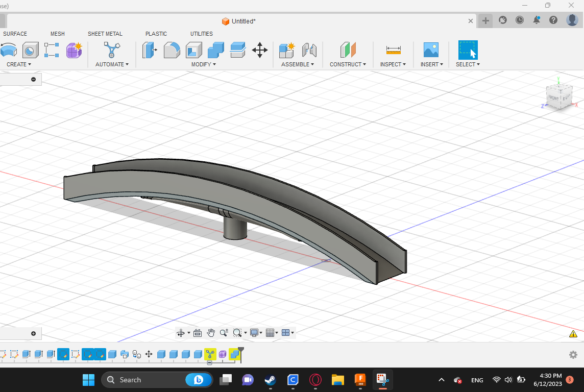Screen dimensions: 584x392
Task: Activate the Shell tool
Action: (x=194, y=50)
